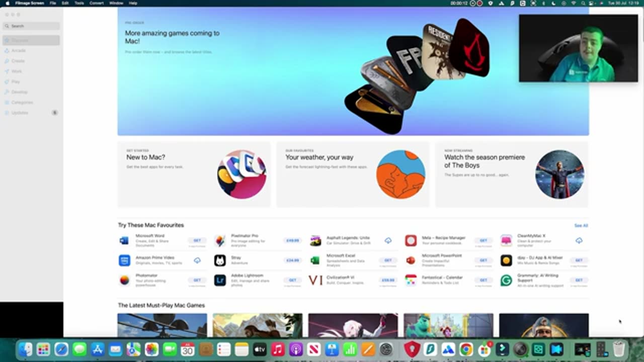Image resolution: width=644 pixels, height=362 pixels.
Task: Open the Mela Recipe Manager icon
Action: pyautogui.click(x=411, y=240)
